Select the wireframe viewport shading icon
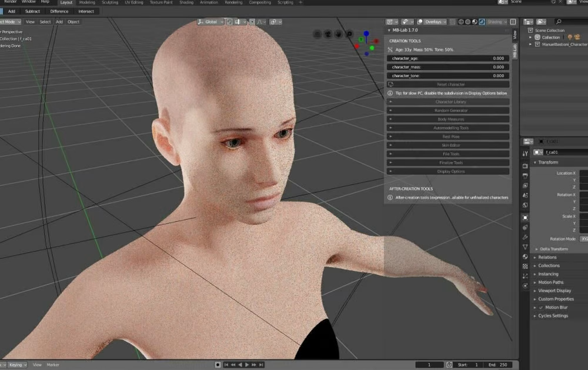This screenshot has height=370, width=588. click(460, 22)
